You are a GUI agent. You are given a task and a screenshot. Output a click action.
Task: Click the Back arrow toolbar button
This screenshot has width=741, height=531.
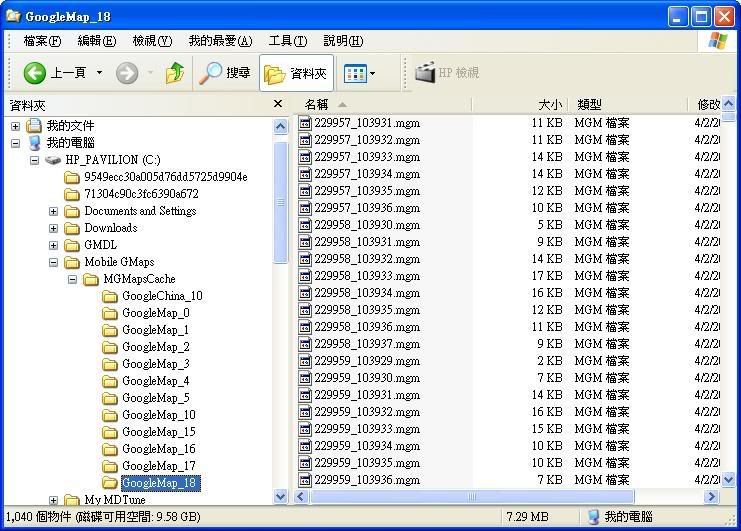point(35,73)
